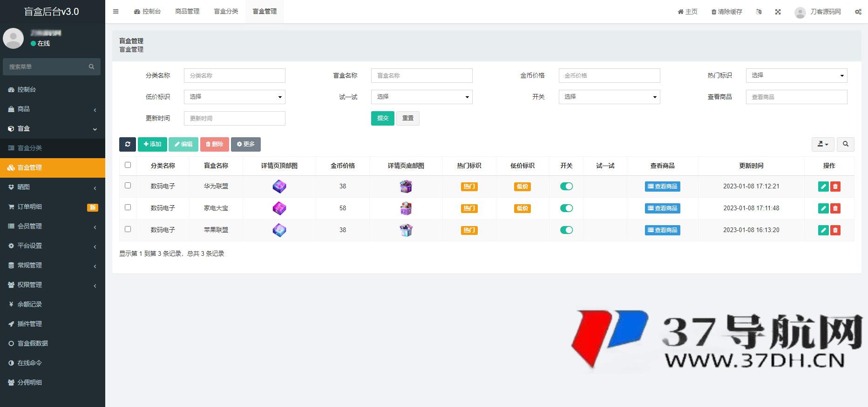Screen dimensions: 868x407
Task: Click the refresh icon in table toolbar
Action: coord(127,144)
